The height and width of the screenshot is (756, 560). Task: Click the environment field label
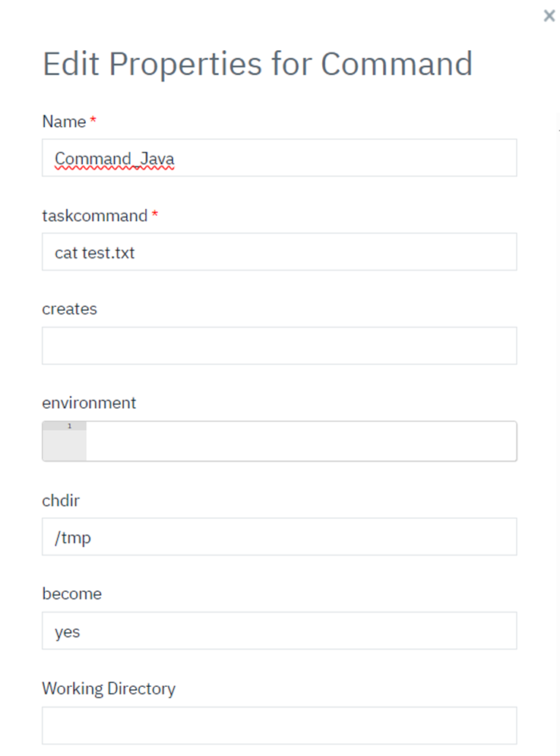pyautogui.click(x=89, y=403)
